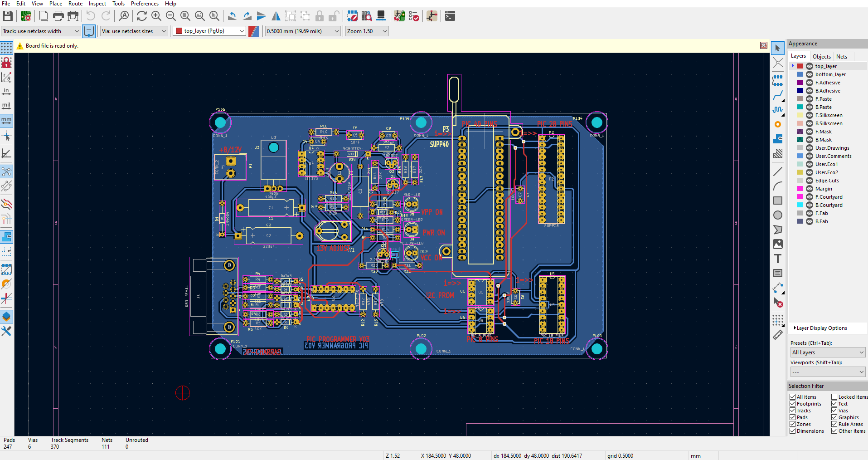Expand Layer Display Options

coord(820,328)
